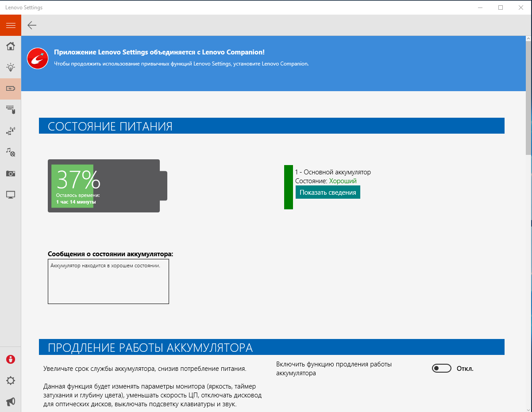Open the wireless network settings icon

point(11,131)
